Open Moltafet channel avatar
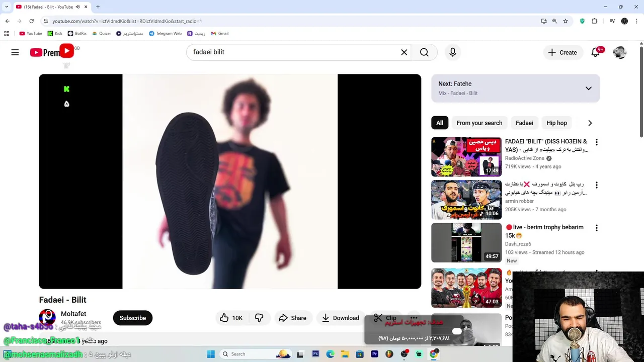 click(47, 318)
